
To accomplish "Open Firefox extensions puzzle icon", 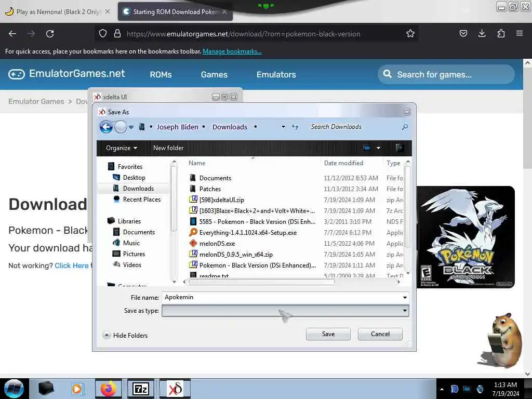I will 501,34.
